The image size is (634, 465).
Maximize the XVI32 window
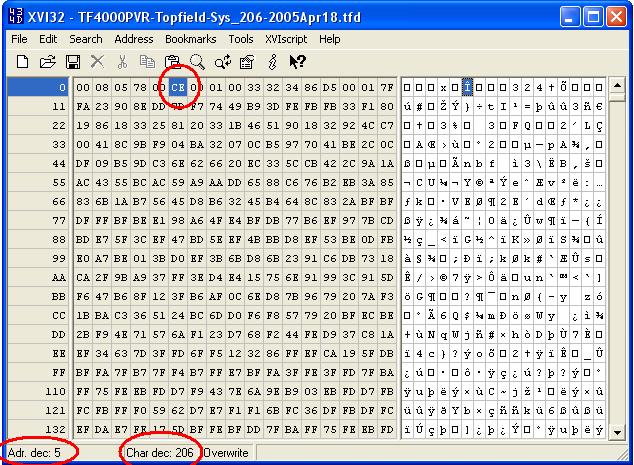(x=593, y=17)
